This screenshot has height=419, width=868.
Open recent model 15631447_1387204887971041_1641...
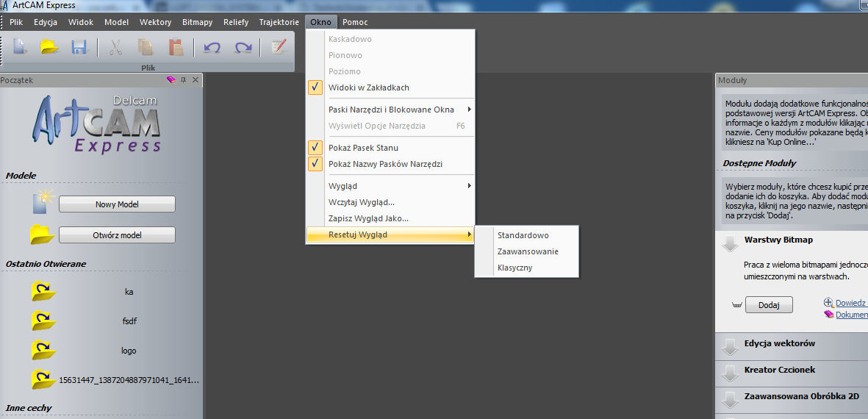click(x=129, y=380)
